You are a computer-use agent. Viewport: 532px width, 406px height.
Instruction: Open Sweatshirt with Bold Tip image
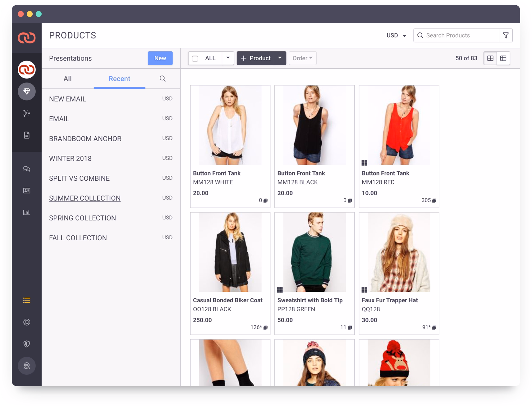314,252
